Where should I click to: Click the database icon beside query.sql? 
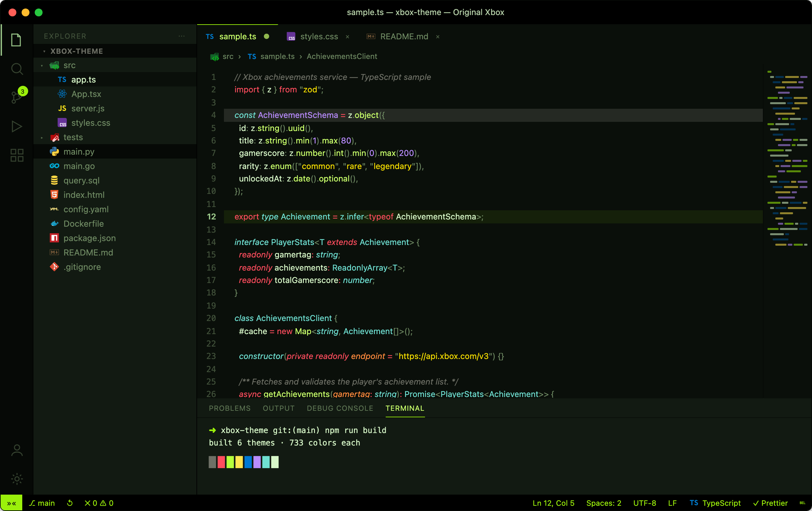54,180
